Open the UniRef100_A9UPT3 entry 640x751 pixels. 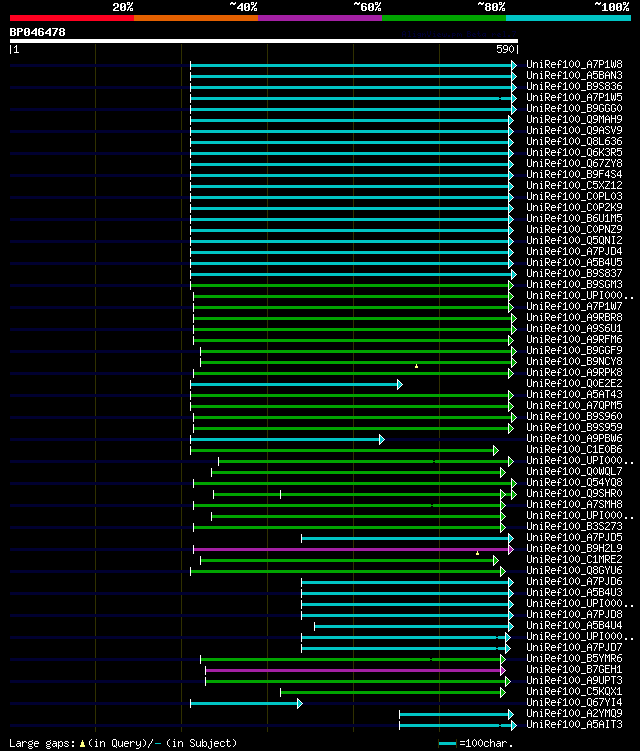(574, 681)
